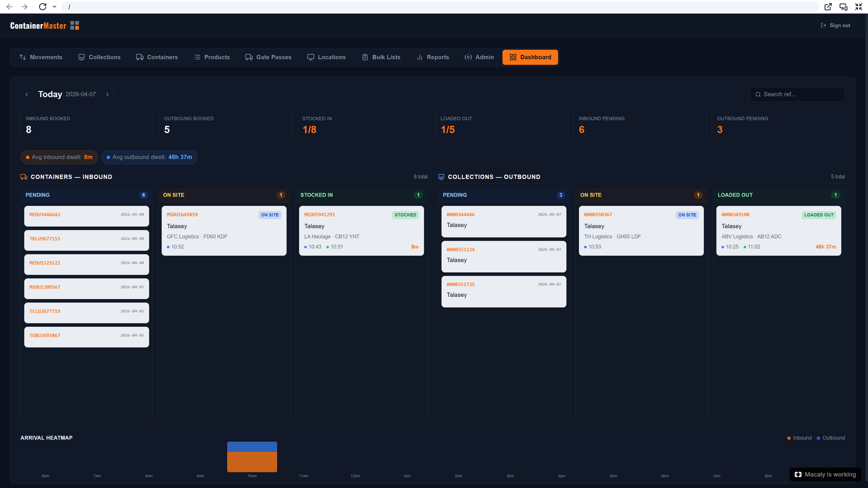The width and height of the screenshot is (868, 488).
Task: Toggle the Inbound legend in Arrival Heatmap
Action: (x=799, y=438)
